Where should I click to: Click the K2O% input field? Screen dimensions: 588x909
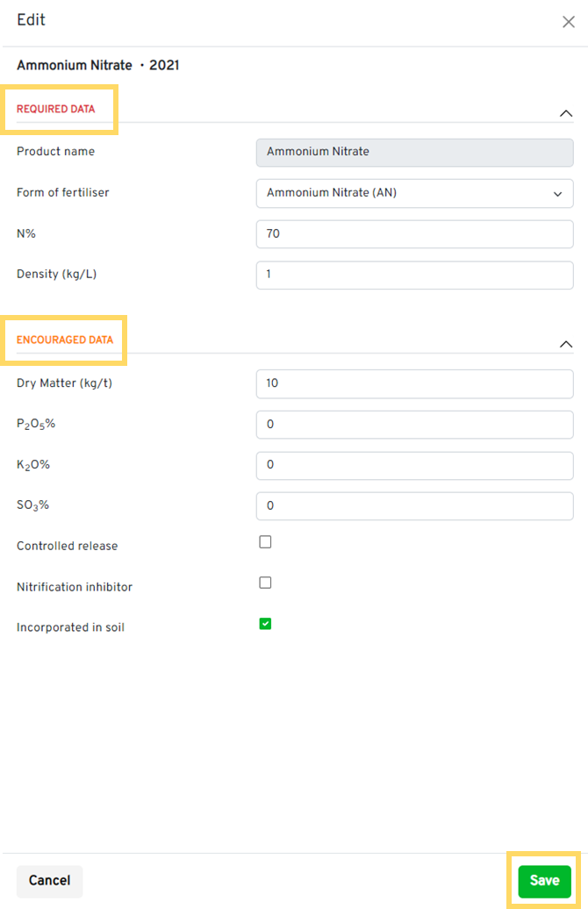[414, 465]
